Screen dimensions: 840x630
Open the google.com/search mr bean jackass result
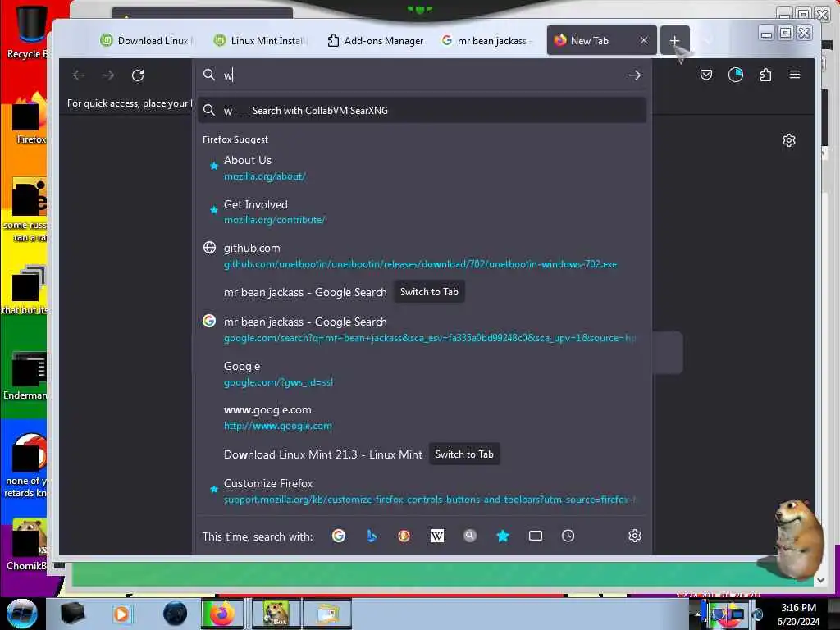[x=422, y=330]
